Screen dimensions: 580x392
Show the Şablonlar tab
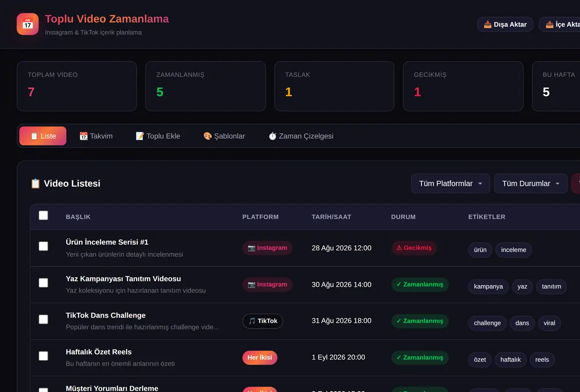pos(224,136)
